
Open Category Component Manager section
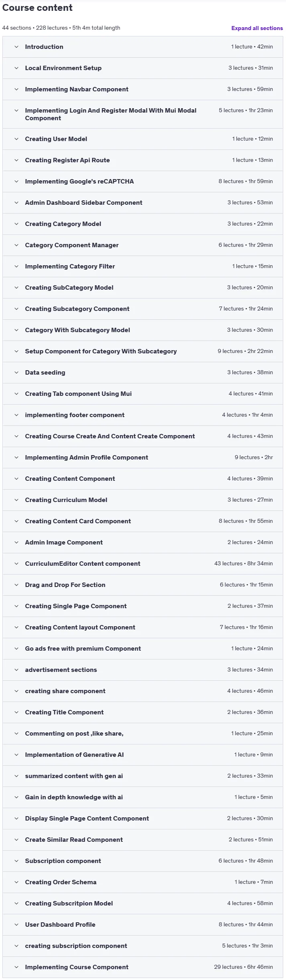click(x=143, y=245)
